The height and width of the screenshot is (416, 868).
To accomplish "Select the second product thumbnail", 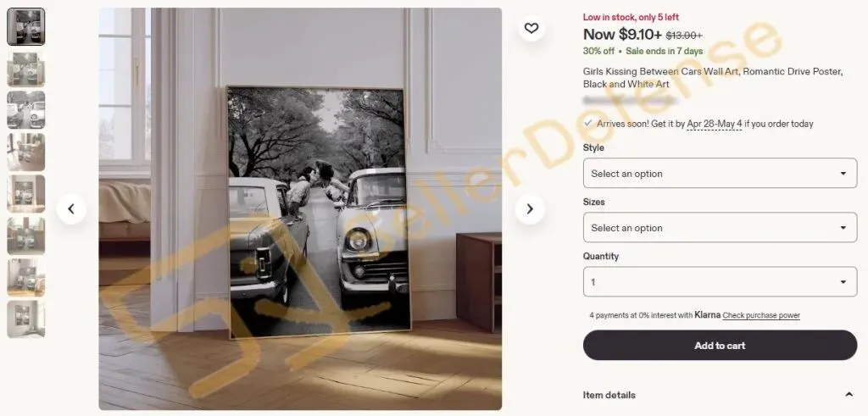I will click(26, 69).
